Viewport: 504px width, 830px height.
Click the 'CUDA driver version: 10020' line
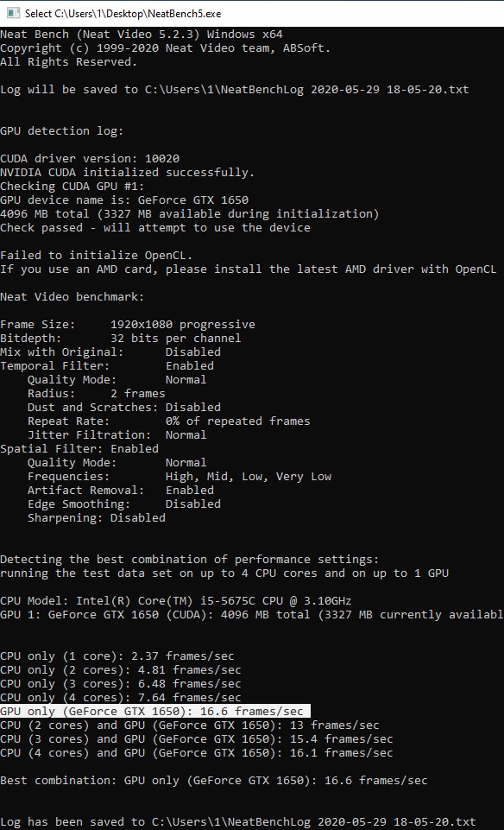pyautogui.click(x=90, y=158)
